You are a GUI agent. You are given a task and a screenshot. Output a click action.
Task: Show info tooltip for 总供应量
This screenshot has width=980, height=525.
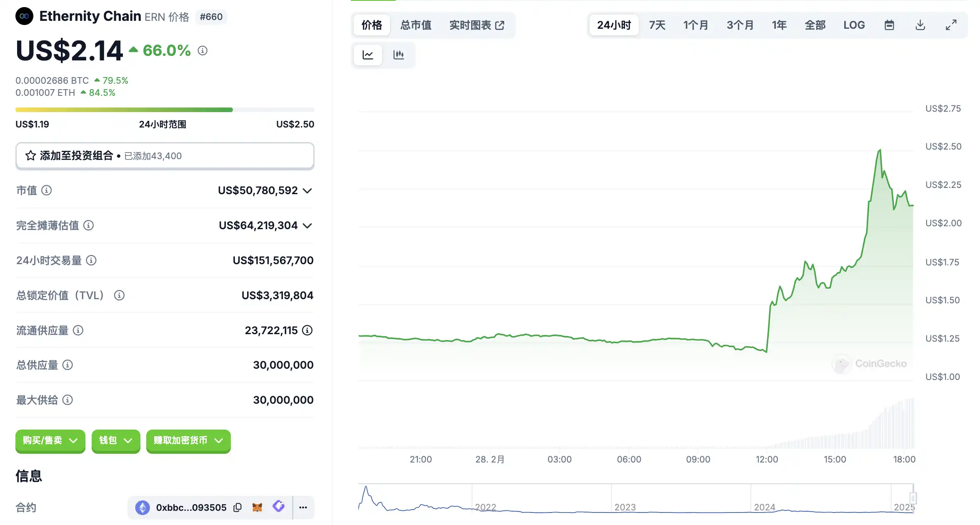[67, 365]
